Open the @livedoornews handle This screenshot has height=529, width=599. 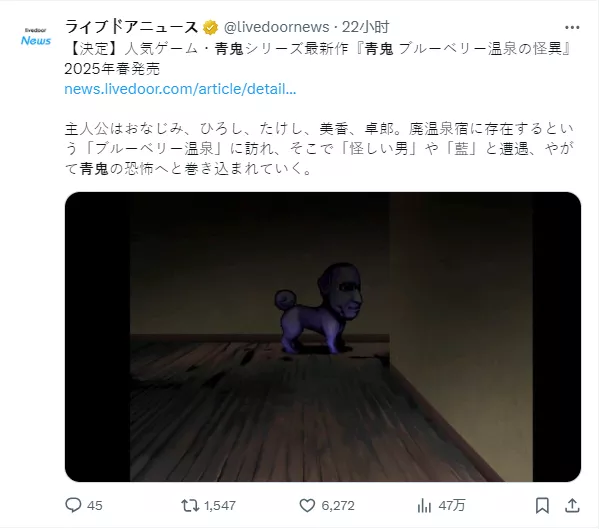pyautogui.click(x=276, y=27)
